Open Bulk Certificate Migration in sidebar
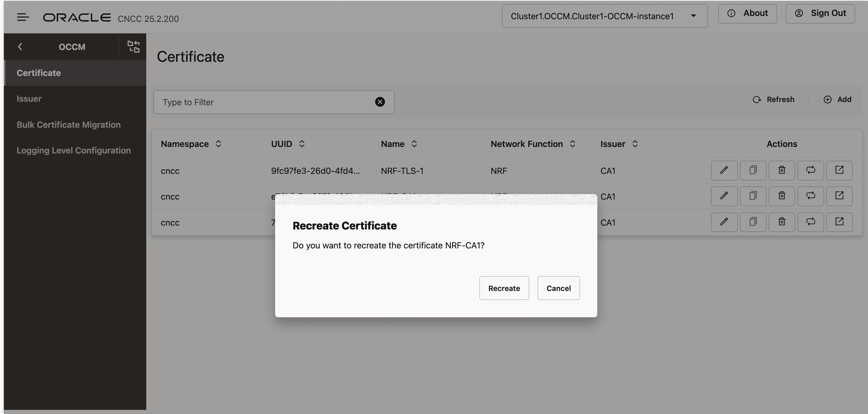Viewport: 868px width, 414px height. tap(69, 124)
